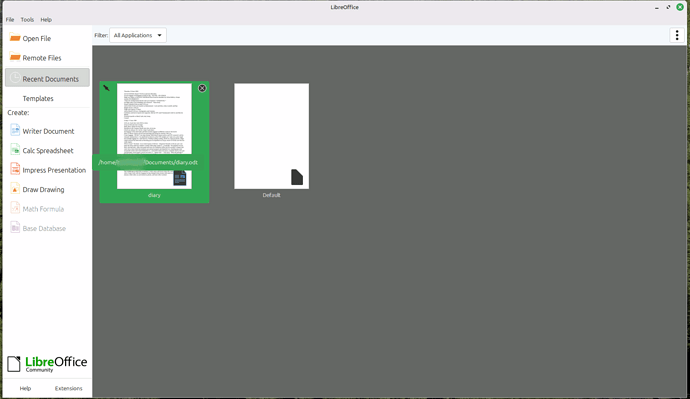Open the Default document thumbnail
The height and width of the screenshot is (399, 690).
click(x=272, y=136)
